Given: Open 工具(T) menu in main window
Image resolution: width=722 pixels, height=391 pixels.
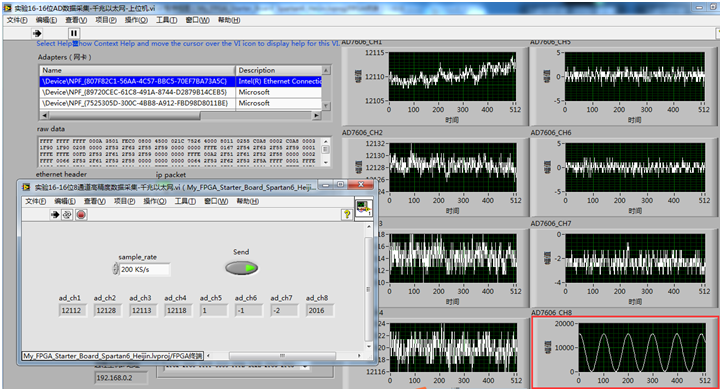Looking at the screenshot, I should pyautogui.click(x=166, y=20).
